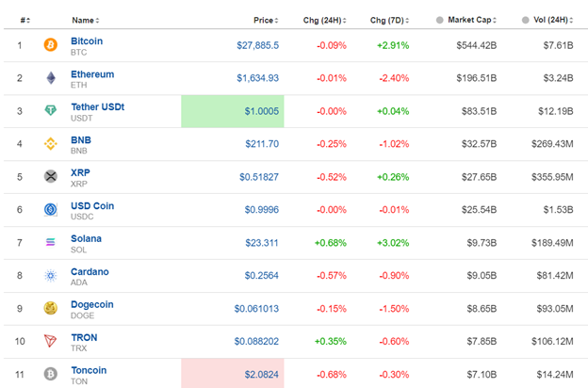The height and width of the screenshot is (388, 588).
Task: Open the Tether USDt link
Action: [x=97, y=106]
